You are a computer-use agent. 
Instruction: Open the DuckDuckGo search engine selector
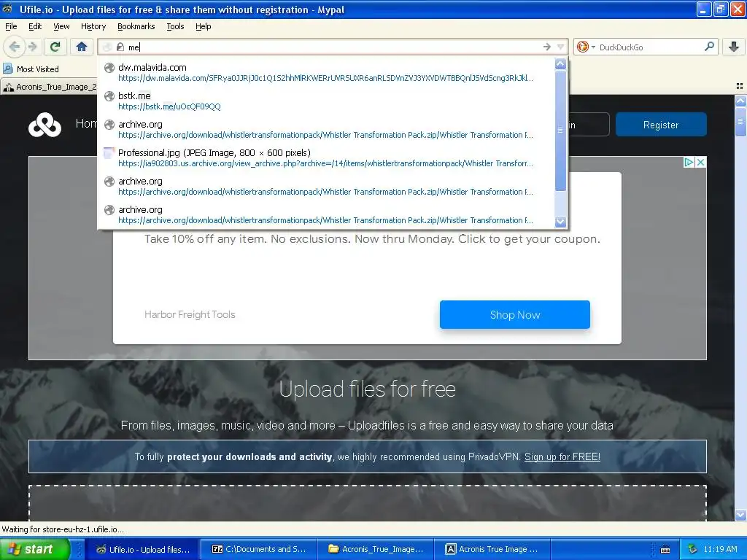[x=586, y=47]
